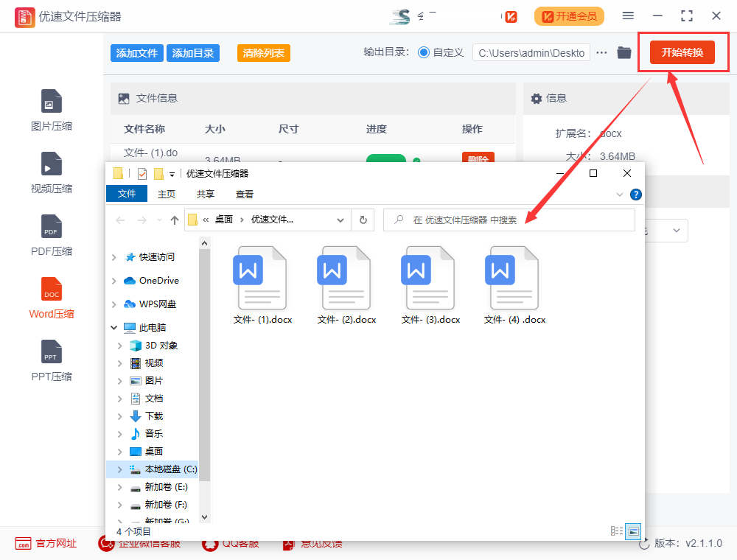This screenshot has width=737, height=560.
Task: Switch to the 主页 ribbon tab
Action: click(167, 194)
